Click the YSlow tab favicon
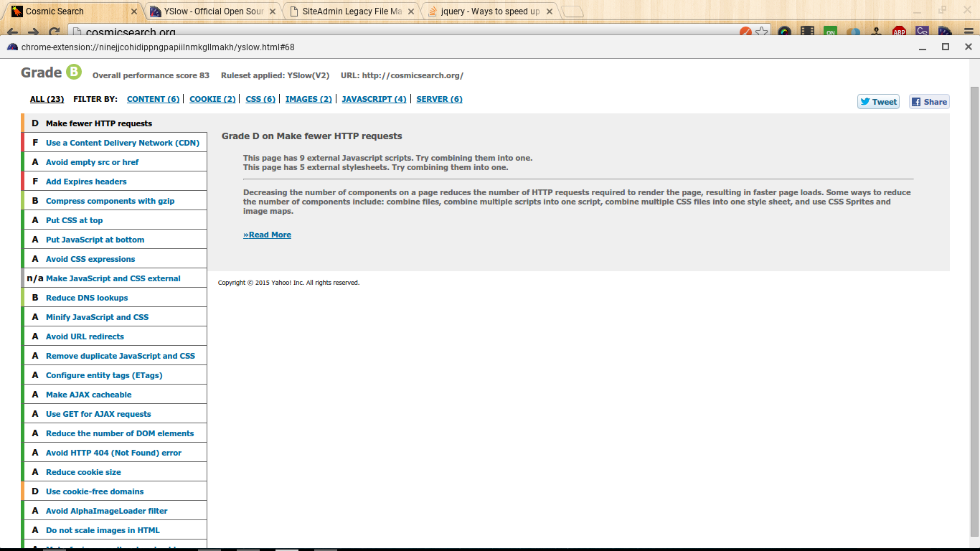Screen dimensions: 980x551 click(x=156, y=11)
